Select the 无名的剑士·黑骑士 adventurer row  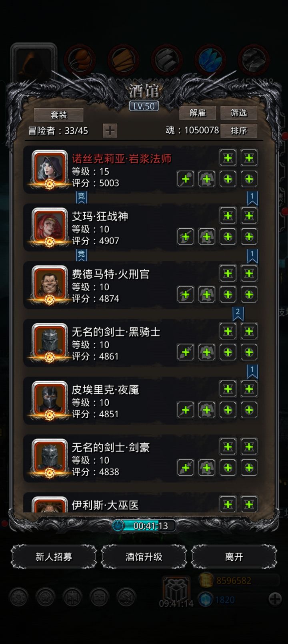144,343
